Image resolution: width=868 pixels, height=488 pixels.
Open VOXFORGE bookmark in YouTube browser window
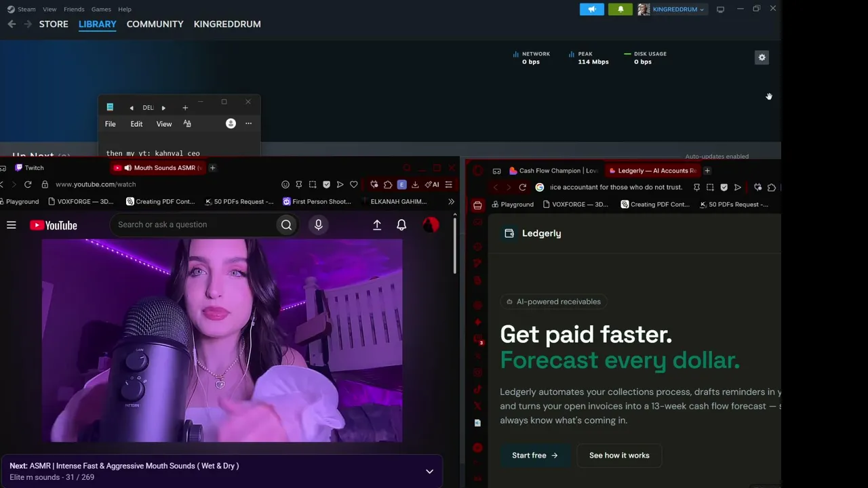[x=81, y=201]
